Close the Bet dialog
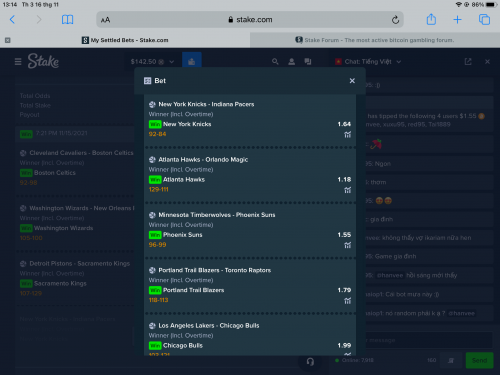Image resolution: width=500 pixels, height=375 pixels. (x=352, y=81)
